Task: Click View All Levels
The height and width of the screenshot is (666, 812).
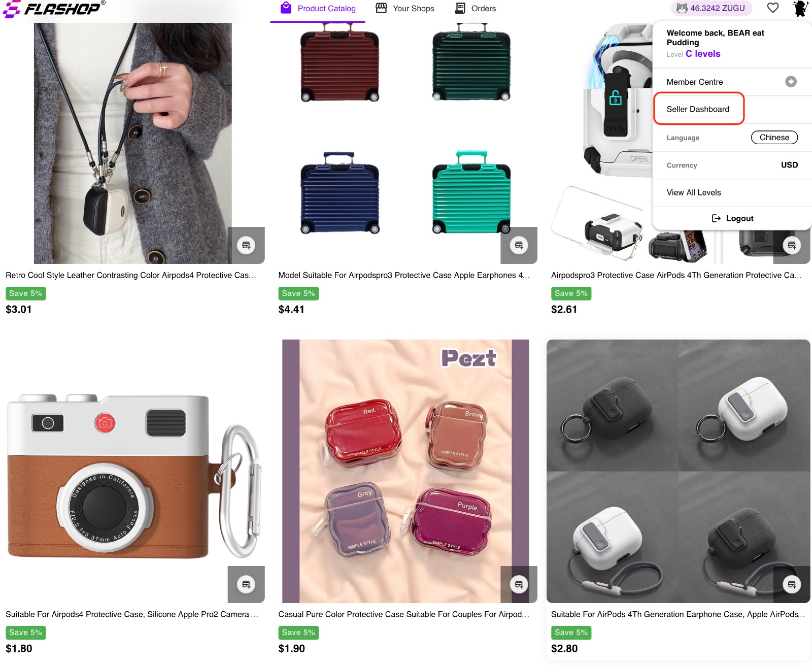Action: 694,192
